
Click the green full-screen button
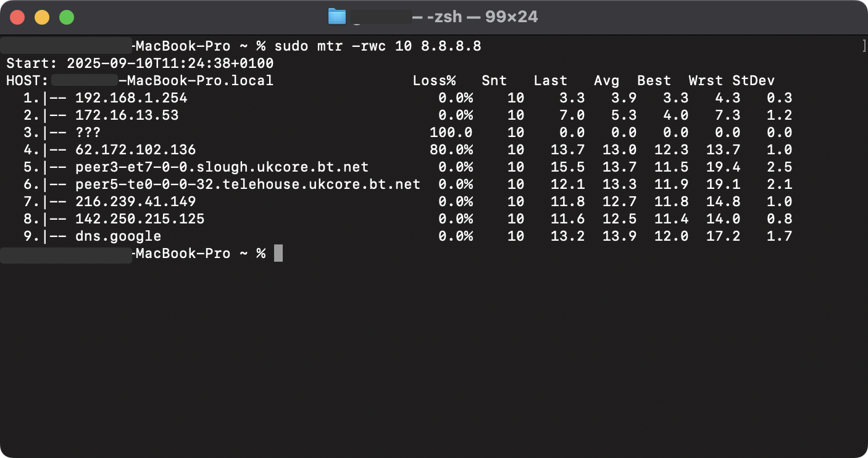pyautogui.click(x=65, y=17)
